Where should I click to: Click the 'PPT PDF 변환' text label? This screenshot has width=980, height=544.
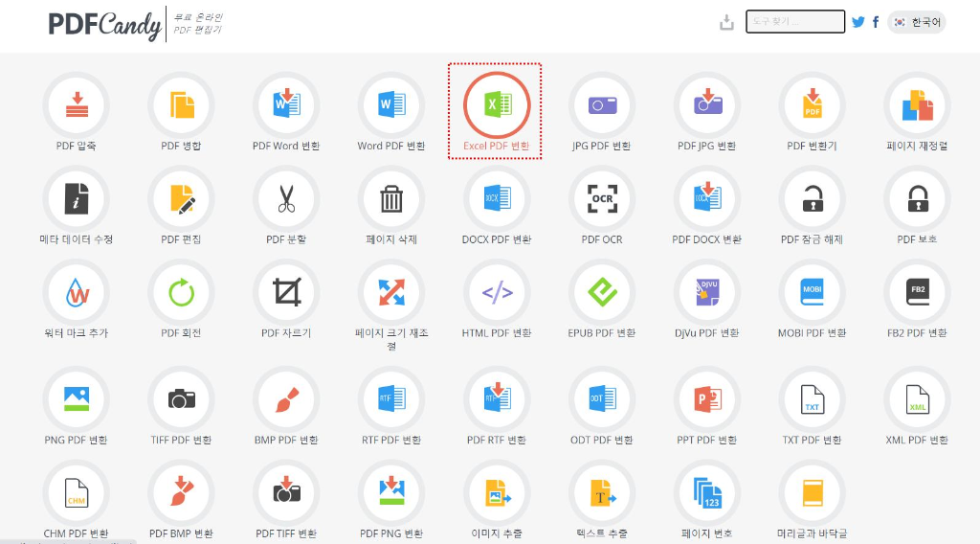point(707,441)
